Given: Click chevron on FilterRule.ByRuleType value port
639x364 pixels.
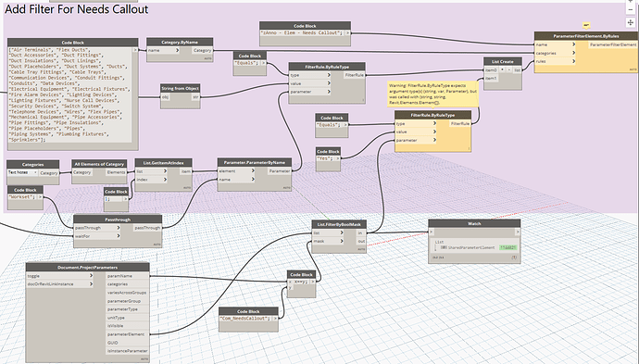Looking at the screenshot, I should point(329,83).
